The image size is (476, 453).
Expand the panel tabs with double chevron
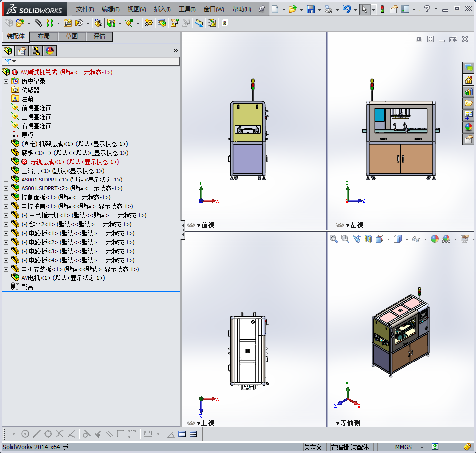point(175,50)
